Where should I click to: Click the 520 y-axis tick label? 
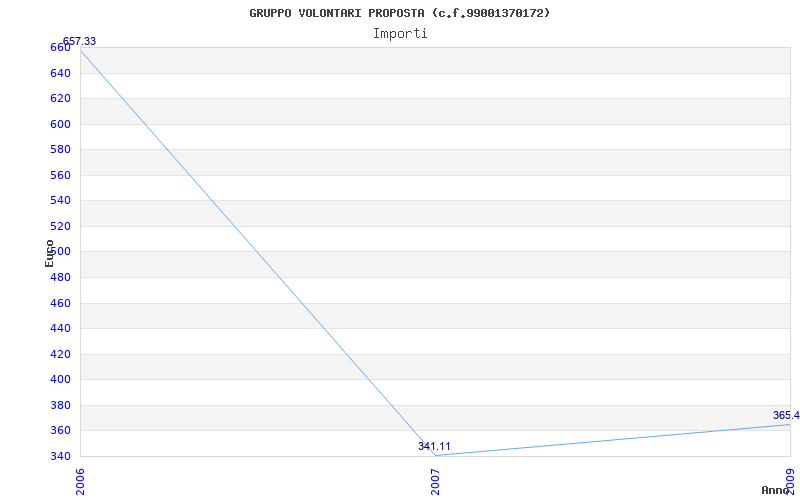tap(60, 227)
